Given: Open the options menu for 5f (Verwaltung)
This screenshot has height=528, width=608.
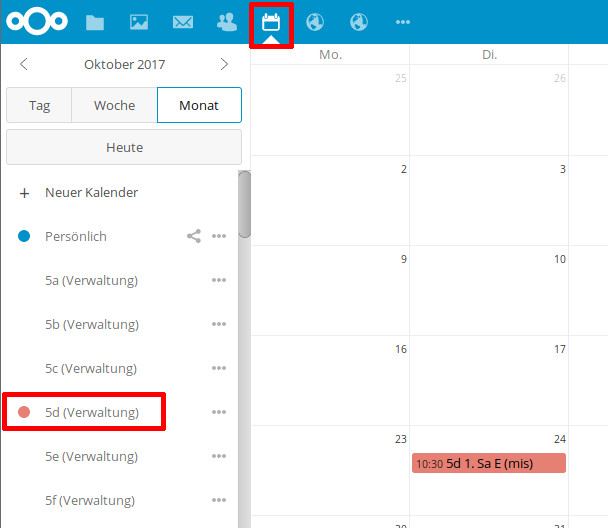Looking at the screenshot, I should (x=219, y=500).
